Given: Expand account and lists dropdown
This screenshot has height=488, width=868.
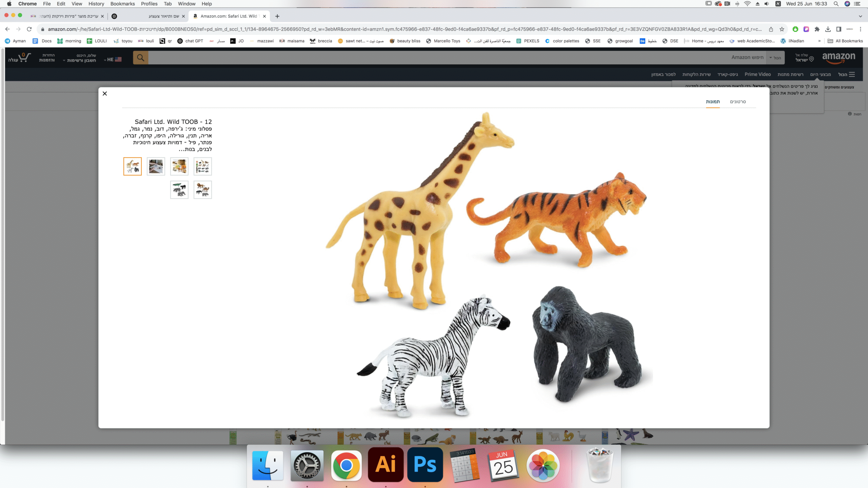Looking at the screenshot, I should (x=80, y=58).
